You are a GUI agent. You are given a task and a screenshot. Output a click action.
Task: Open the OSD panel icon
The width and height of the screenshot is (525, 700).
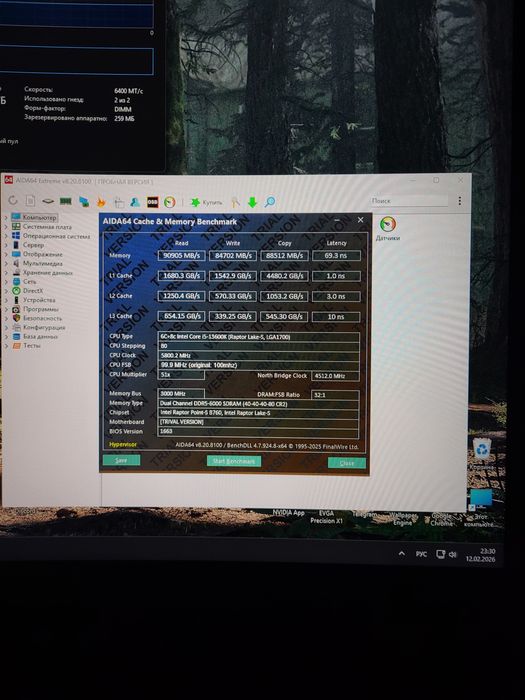click(152, 202)
